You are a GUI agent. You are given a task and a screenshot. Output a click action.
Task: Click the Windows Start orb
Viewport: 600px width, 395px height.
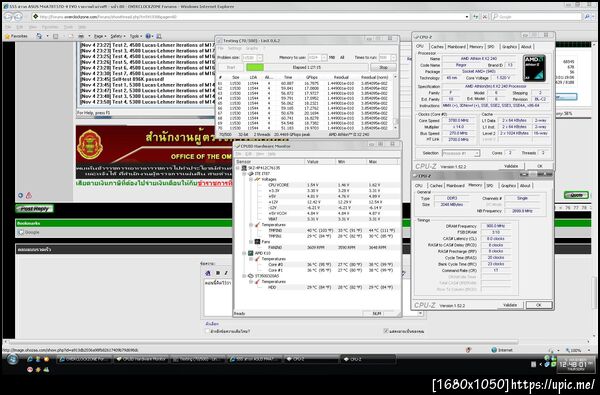[x=12, y=359]
